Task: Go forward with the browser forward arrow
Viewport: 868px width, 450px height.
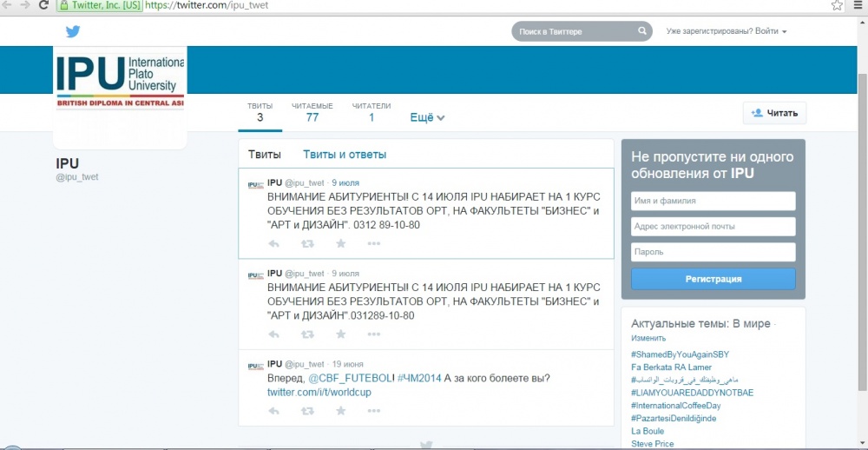Action: tap(25, 5)
